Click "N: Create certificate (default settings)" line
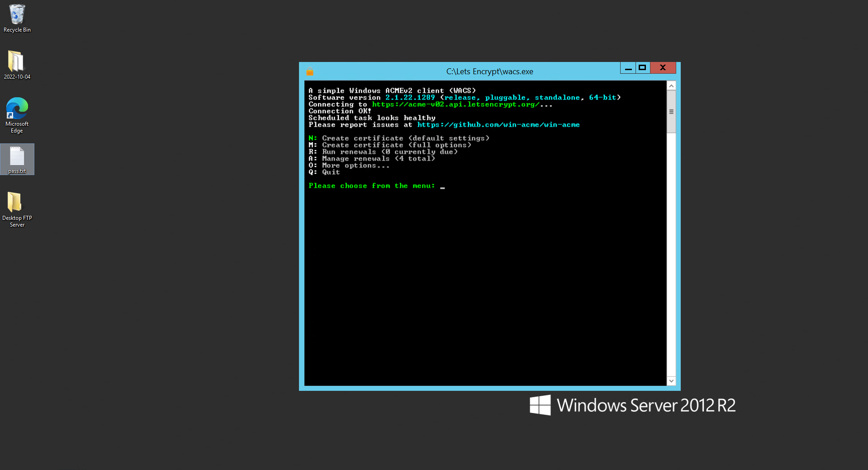 pyautogui.click(x=399, y=138)
